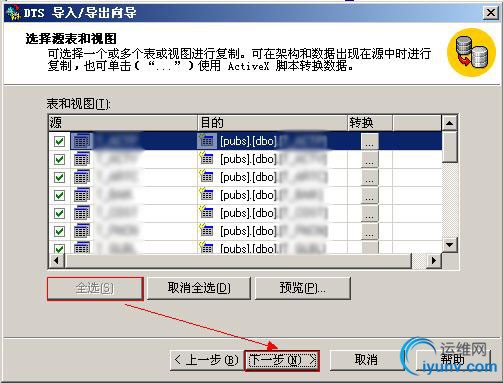Open transform "..." button in fourth row
Viewport: 503px width, 383px height.
370,195
